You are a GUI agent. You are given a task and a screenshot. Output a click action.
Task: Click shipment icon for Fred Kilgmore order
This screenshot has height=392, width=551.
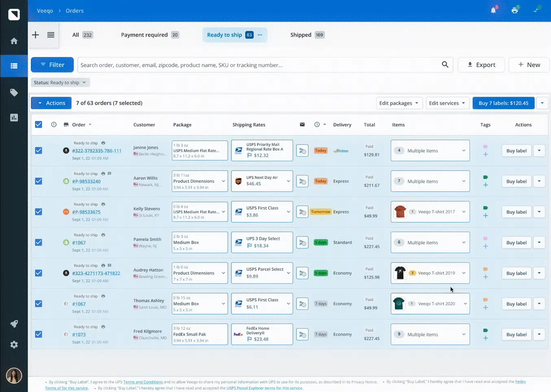(302, 335)
